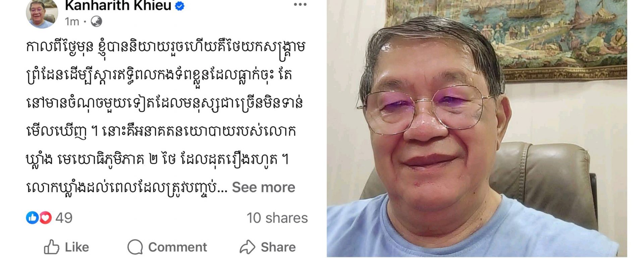This screenshot has width=644, height=258.
Task: Open the attached selfie photo
Action: tap(477, 129)
